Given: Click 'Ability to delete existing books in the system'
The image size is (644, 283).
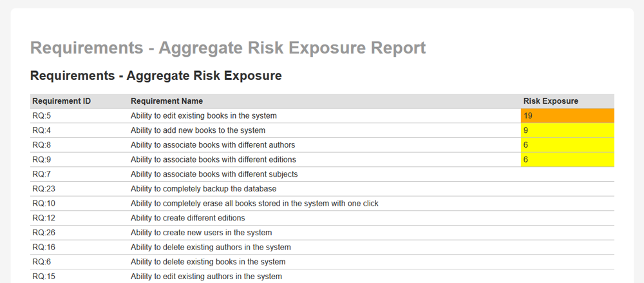Looking at the screenshot, I should [208, 262].
